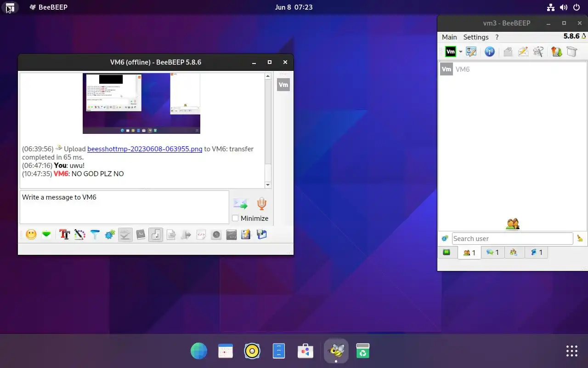Click the floppy with pencil save chat icon
Viewport: 588px width, 368px height.
click(x=246, y=235)
